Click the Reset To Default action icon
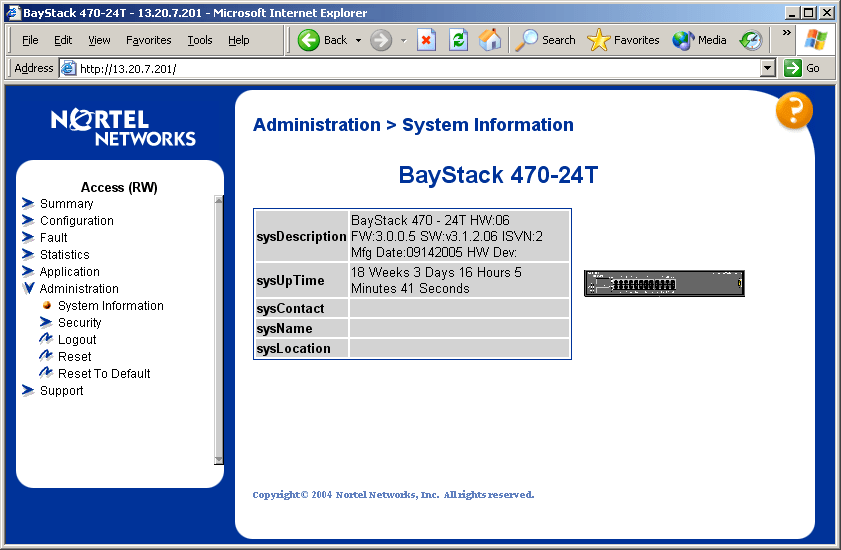 pos(46,372)
